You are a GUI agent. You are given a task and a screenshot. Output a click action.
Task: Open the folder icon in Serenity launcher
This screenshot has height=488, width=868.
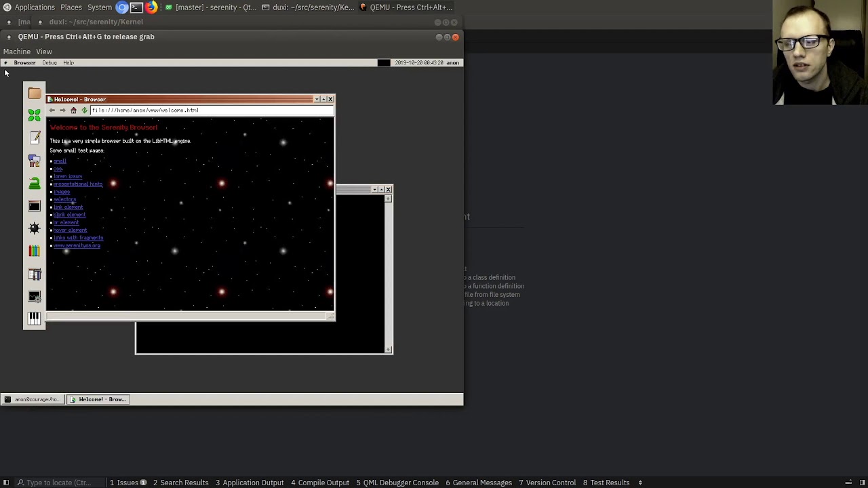click(35, 93)
